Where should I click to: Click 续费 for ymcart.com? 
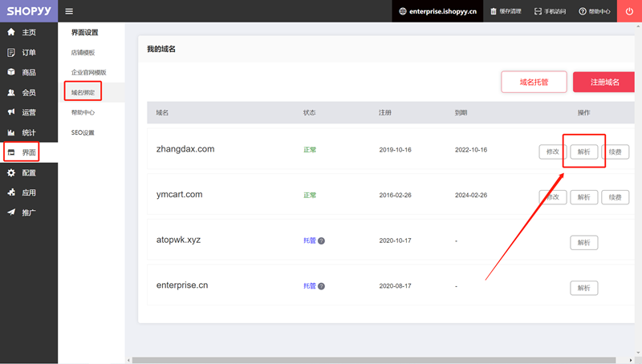pos(615,197)
